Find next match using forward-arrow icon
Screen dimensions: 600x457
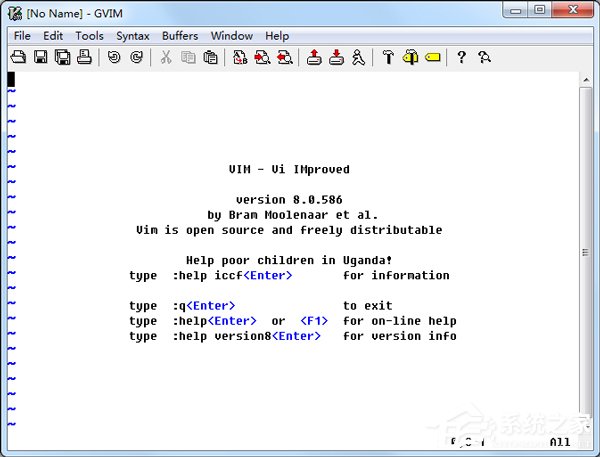click(262, 57)
